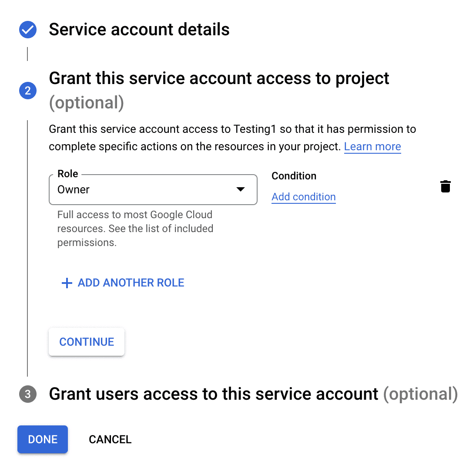Click the 'Full access to most Google Cloud' description
476x472 pixels.
coord(135,229)
